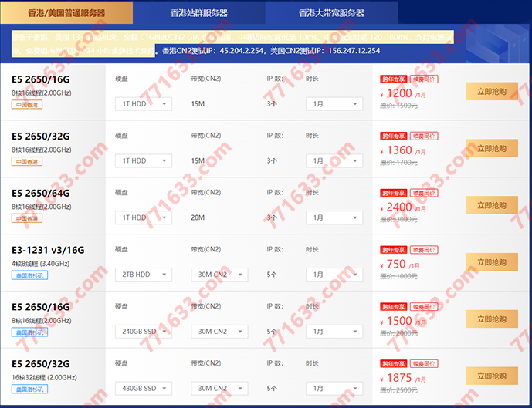The width and height of the screenshot is (532, 408).
Task: Click the 4核8线程 (3.40GHz) spec text
Action: tap(40, 264)
